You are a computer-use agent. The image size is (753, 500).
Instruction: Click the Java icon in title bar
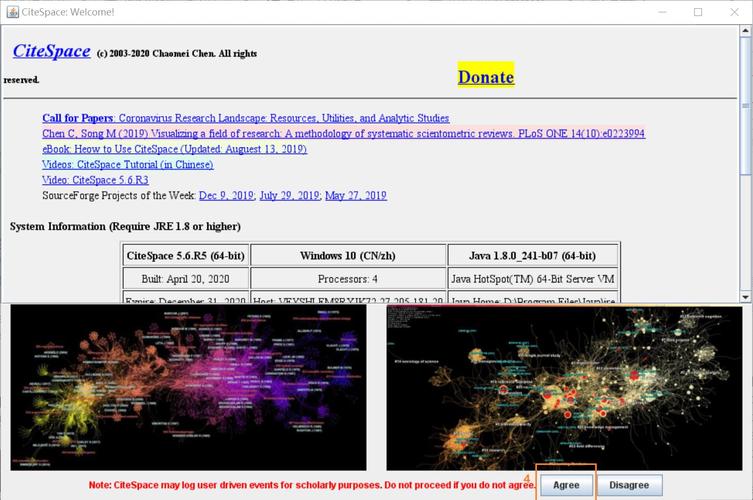click(11, 12)
